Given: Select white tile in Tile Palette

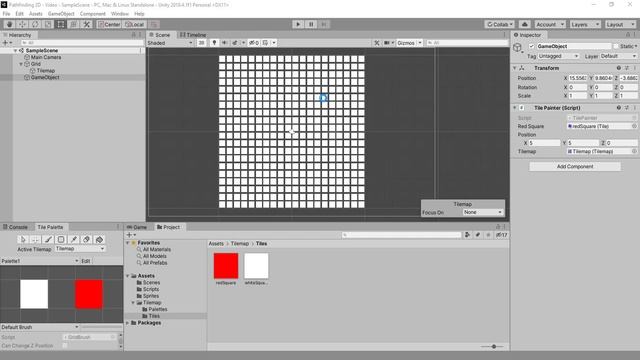Looking at the screenshot, I should (34, 294).
